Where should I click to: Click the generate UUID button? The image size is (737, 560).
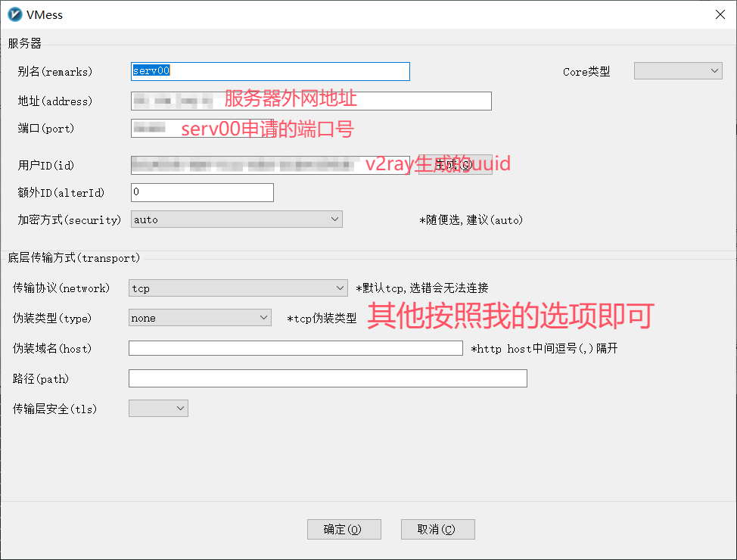point(455,164)
